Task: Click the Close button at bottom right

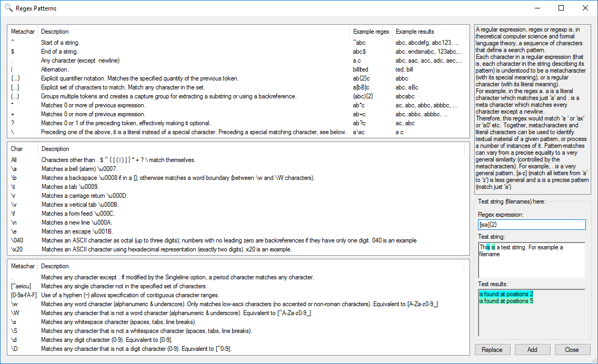Action: 572,349
